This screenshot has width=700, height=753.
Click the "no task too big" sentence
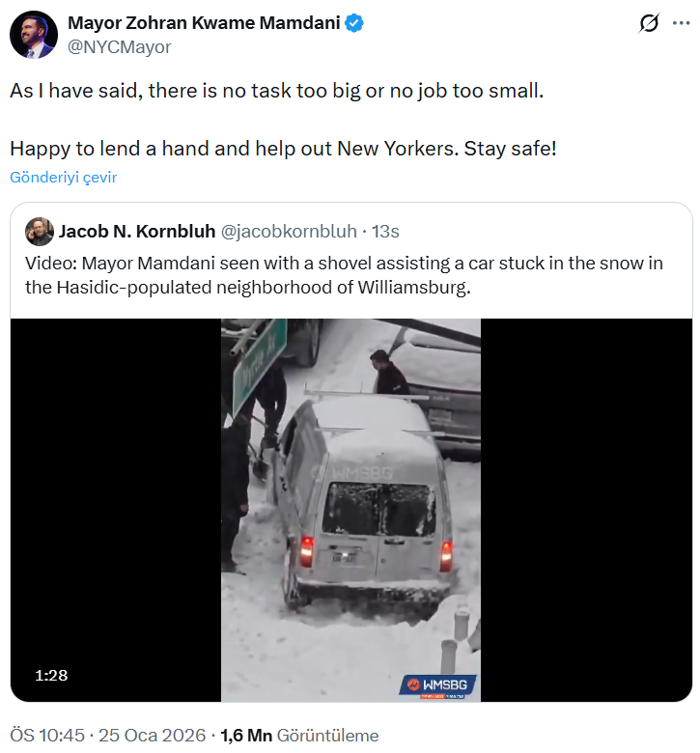coord(277,92)
